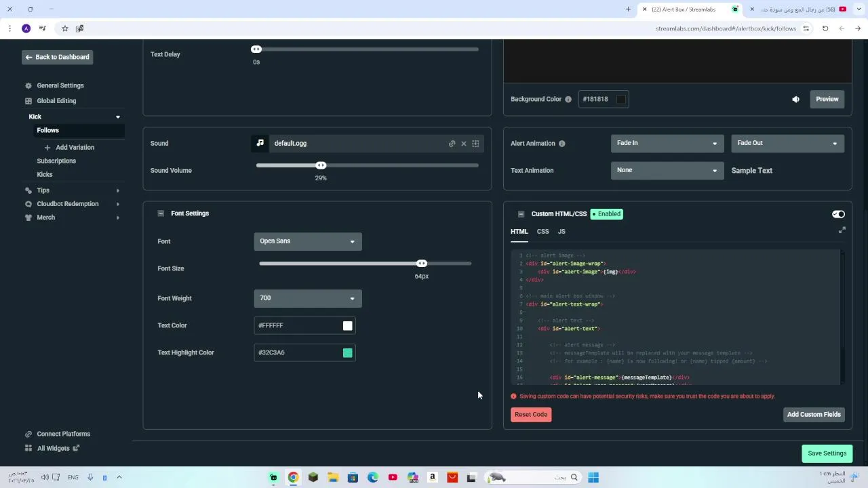868x488 pixels.
Task: Open General Settings gear icon
Action: (x=28, y=85)
